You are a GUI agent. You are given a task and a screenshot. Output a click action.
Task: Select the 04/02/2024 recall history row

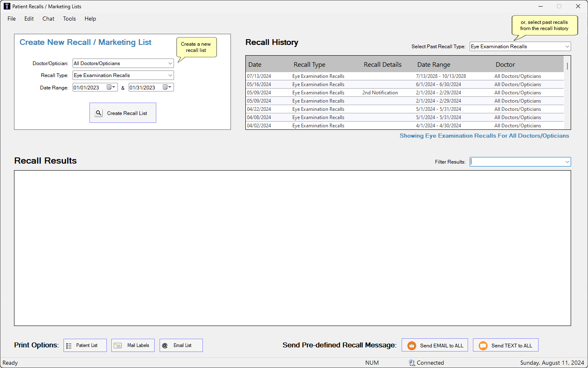coord(405,126)
